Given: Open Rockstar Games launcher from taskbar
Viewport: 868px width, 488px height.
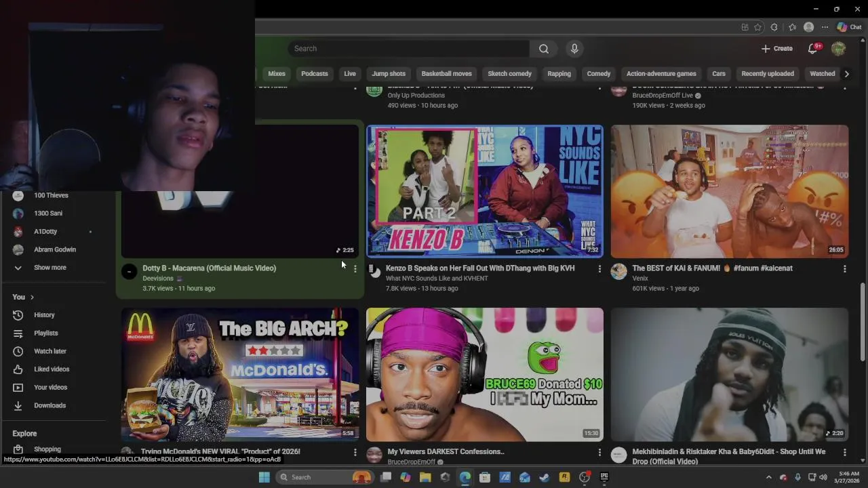Looking at the screenshot, I should (564, 477).
